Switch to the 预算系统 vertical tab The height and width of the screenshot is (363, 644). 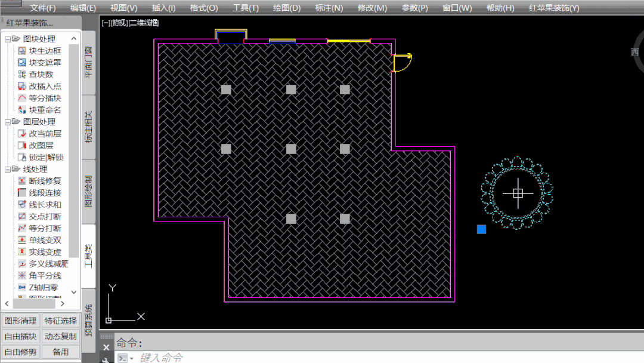tap(88, 320)
